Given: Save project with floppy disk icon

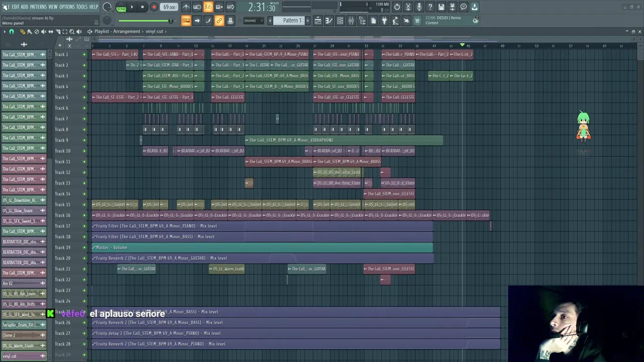Looking at the screenshot, I should (x=441, y=7).
